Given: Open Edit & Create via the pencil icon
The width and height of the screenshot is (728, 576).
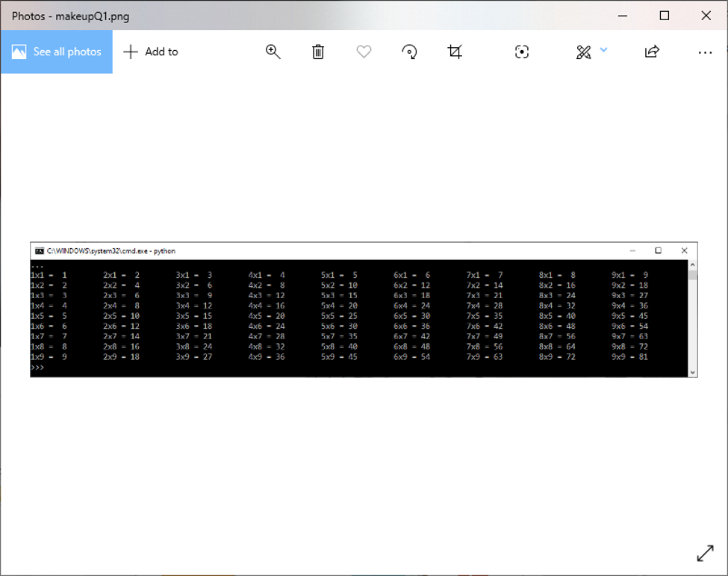Looking at the screenshot, I should (x=584, y=52).
